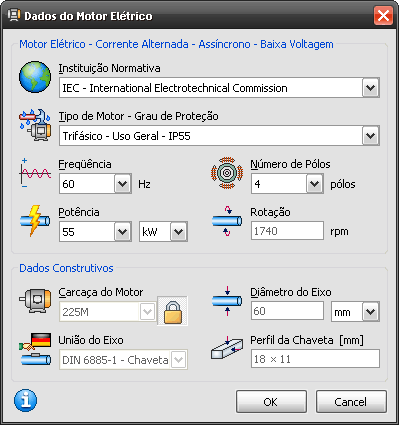Click the key profile block icon
Image resolution: width=399 pixels, height=425 pixels.
(x=227, y=347)
